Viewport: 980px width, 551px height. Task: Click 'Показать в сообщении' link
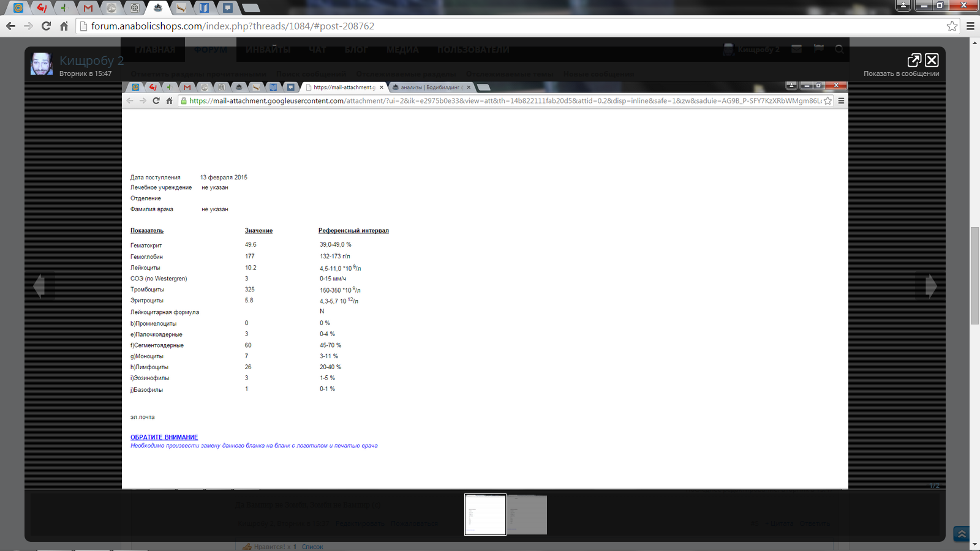(x=901, y=73)
